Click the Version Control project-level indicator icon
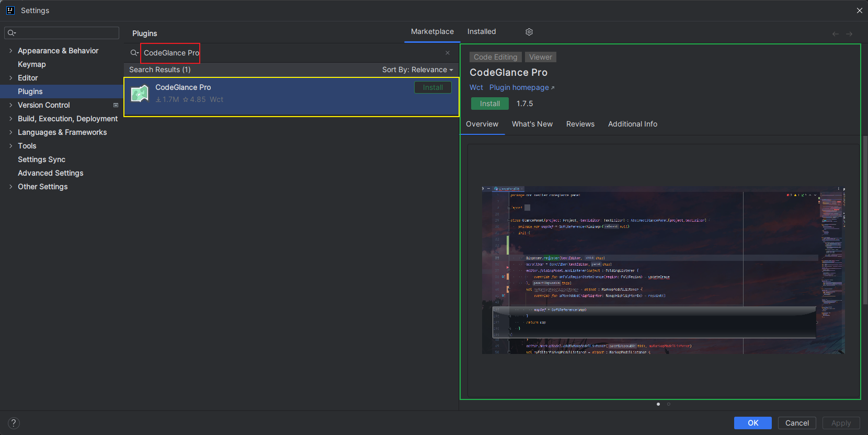The width and height of the screenshot is (868, 435). click(116, 105)
